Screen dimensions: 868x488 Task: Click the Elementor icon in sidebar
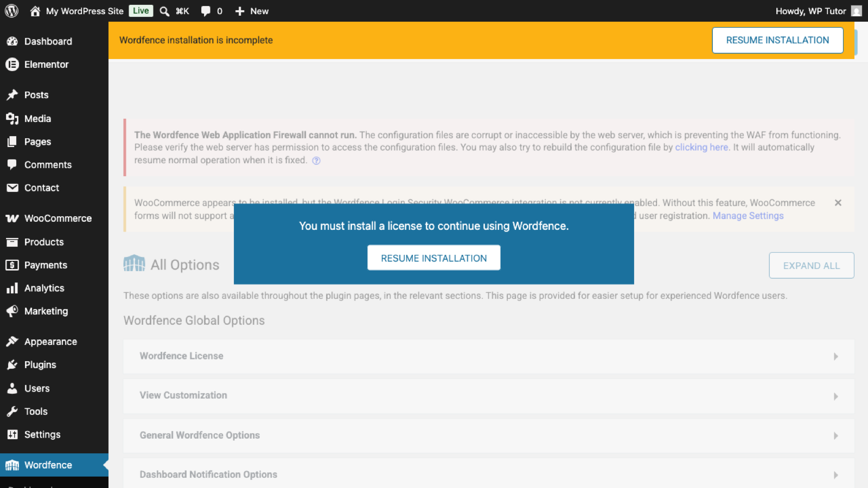click(x=12, y=65)
